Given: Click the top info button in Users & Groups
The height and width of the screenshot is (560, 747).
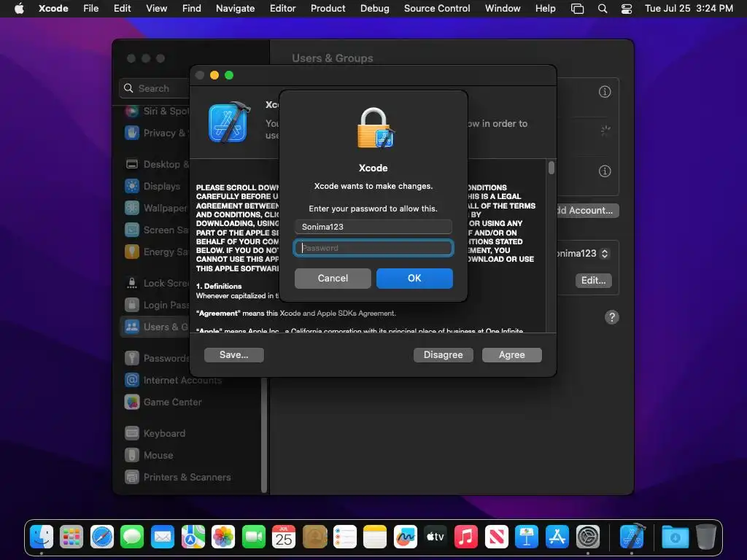Looking at the screenshot, I should pos(605,91).
